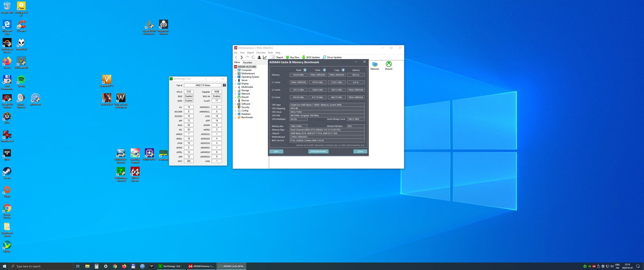The width and height of the screenshot is (644, 270).
Task: Click the volume speaker icon in system tray
Action: (612, 266)
